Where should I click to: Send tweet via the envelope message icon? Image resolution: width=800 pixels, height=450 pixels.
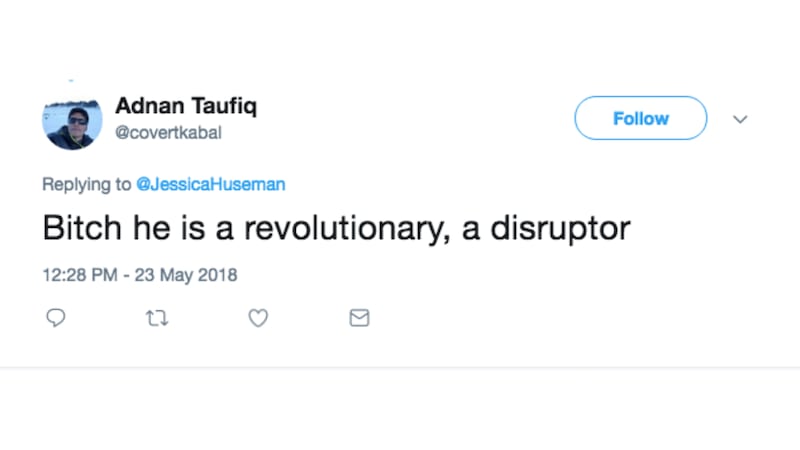[x=359, y=318]
